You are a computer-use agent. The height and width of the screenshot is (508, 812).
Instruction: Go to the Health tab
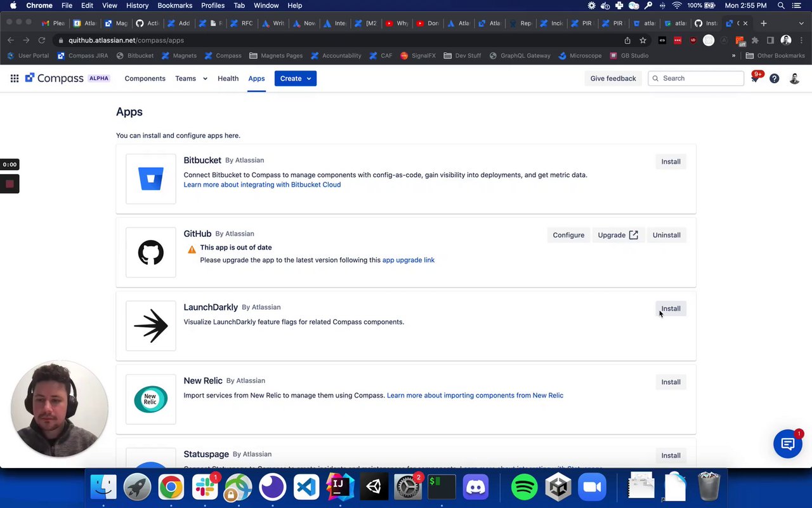228,78
